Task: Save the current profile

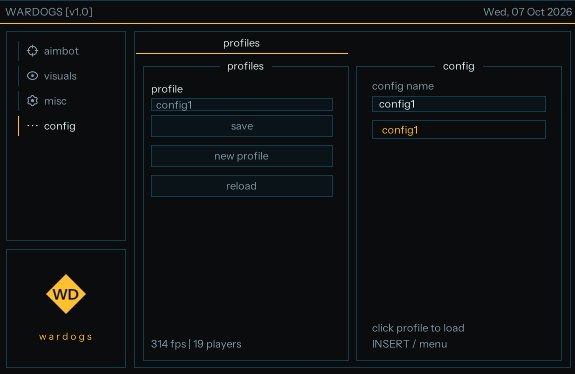Action: pyautogui.click(x=242, y=126)
